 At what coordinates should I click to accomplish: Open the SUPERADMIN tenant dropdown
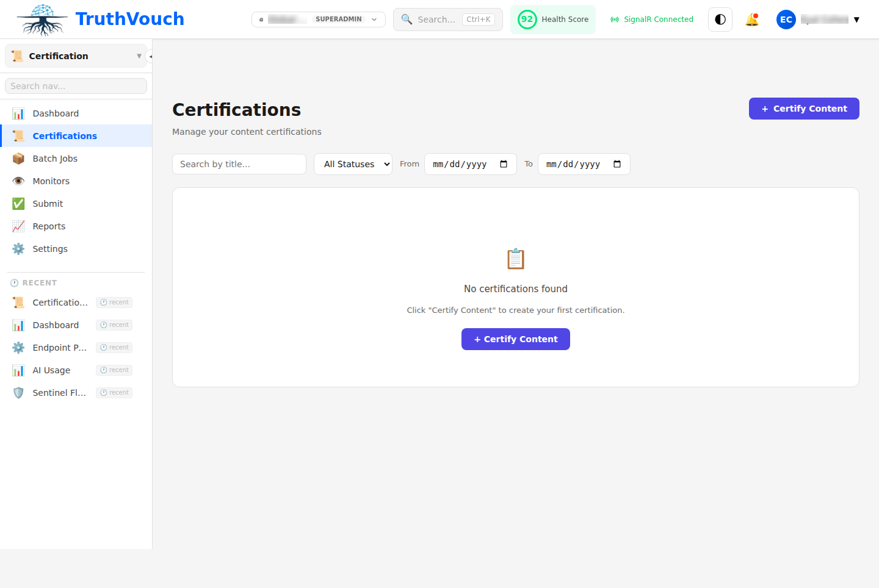[x=318, y=19]
